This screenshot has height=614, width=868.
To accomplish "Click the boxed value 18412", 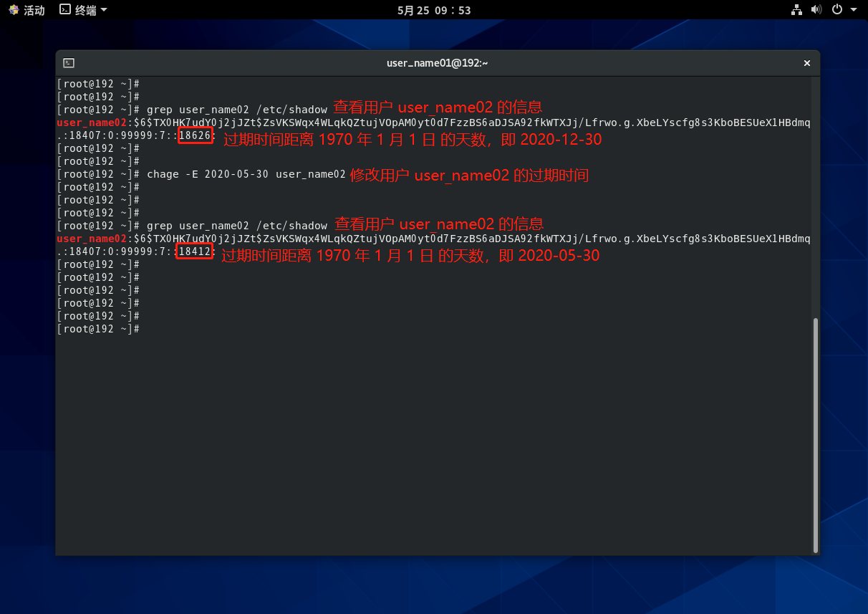I will click(195, 251).
